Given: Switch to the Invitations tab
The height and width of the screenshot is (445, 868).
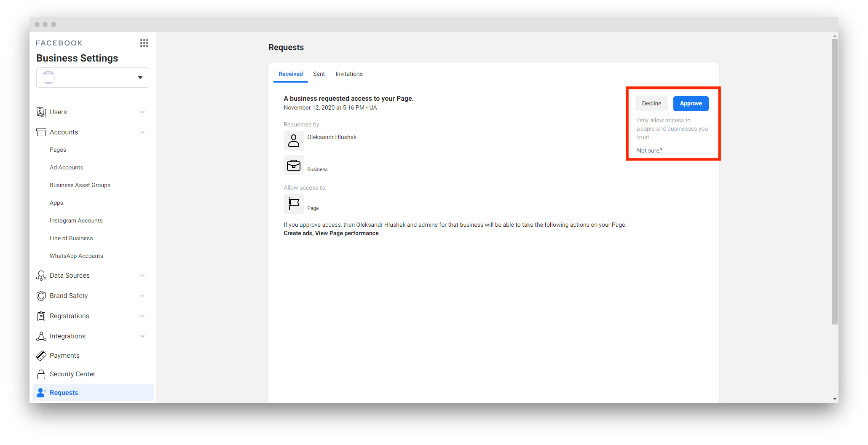Looking at the screenshot, I should [x=349, y=74].
